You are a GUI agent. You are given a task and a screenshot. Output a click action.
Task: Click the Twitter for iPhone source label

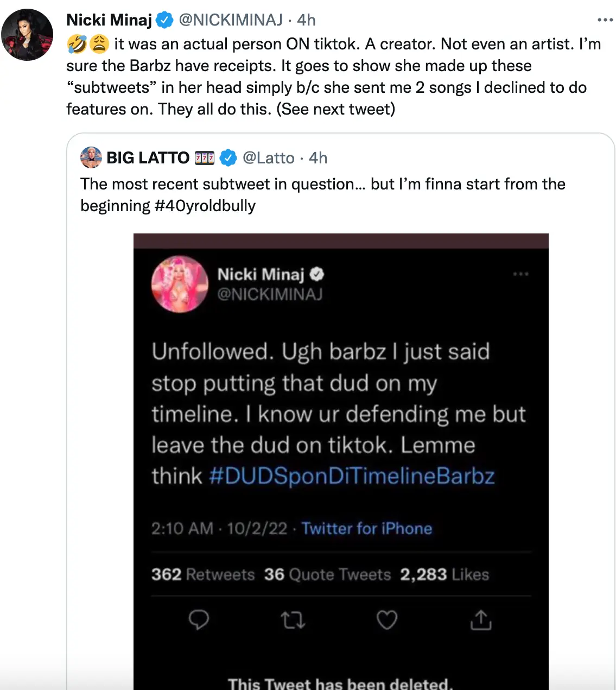point(367,528)
